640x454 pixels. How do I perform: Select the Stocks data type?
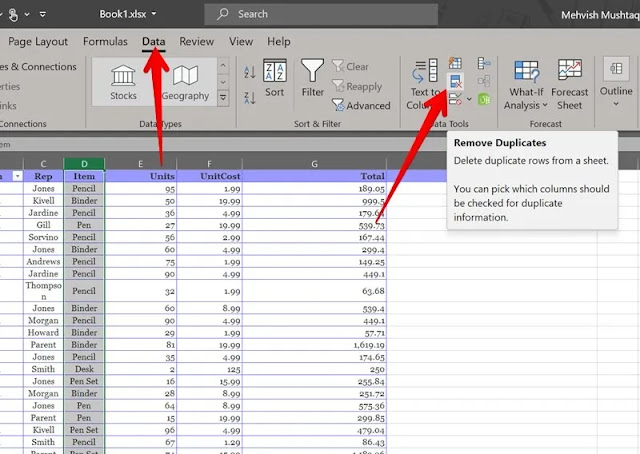[123, 82]
